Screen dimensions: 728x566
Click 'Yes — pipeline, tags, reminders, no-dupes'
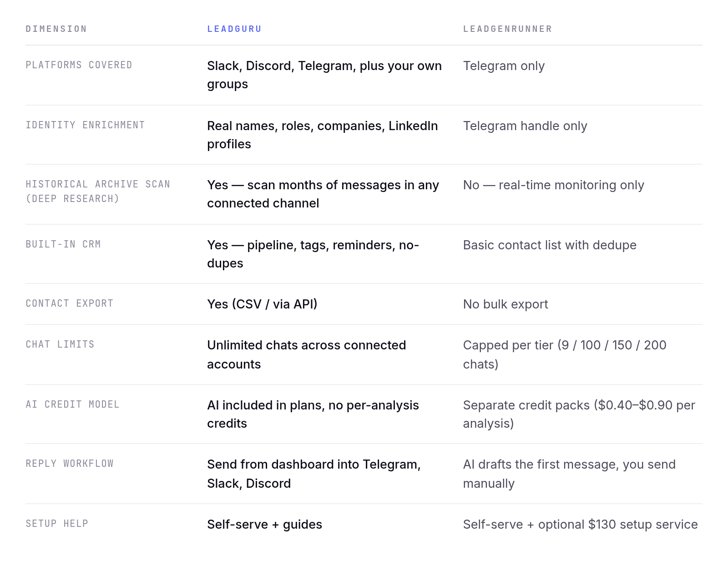[313, 254]
